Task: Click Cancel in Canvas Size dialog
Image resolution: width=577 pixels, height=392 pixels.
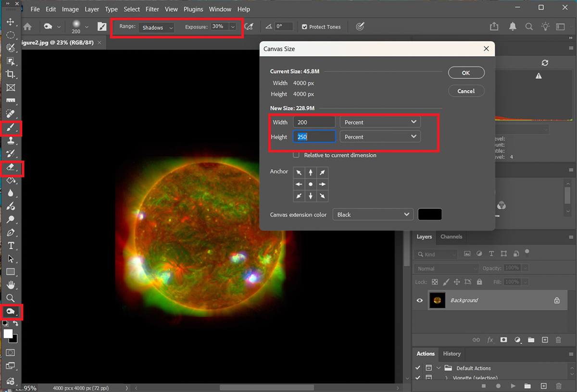Action: click(466, 91)
